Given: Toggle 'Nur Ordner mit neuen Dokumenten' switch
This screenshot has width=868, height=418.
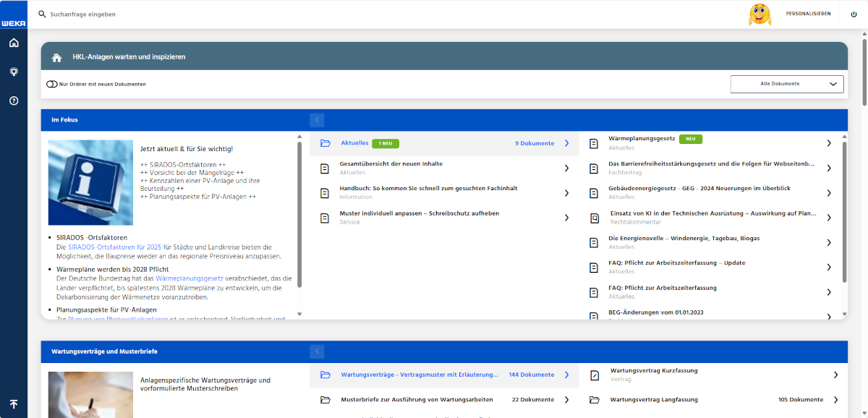Looking at the screenshot, I should click(x=52, y=84).
